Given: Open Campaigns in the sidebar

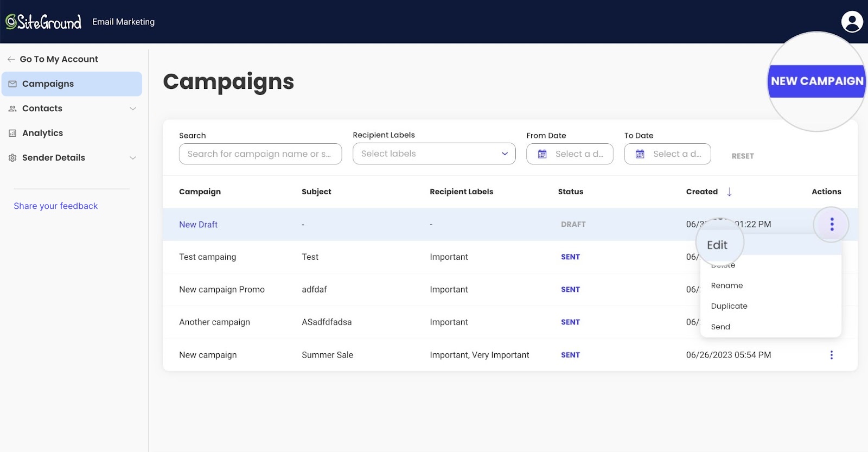Looking at the screenshot, I should point(72,84).
